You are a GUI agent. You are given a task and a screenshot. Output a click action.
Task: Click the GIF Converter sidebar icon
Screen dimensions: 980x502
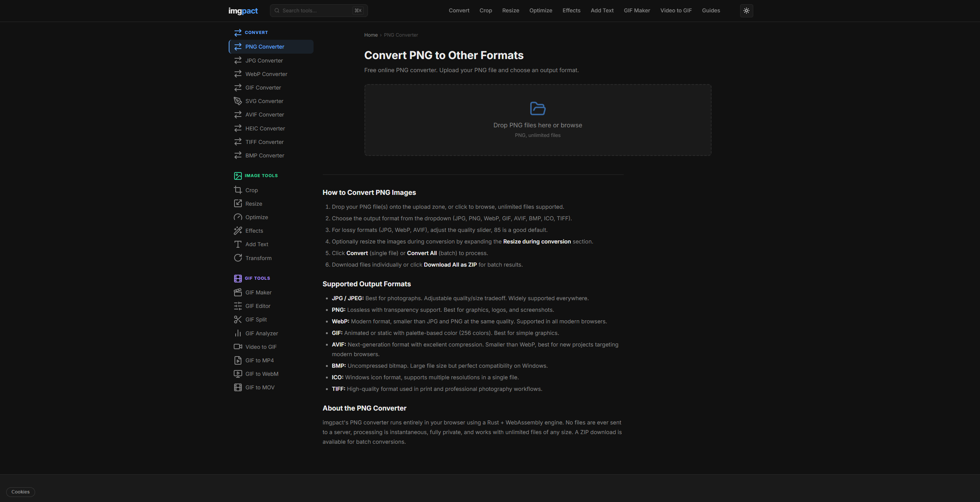[x=238, y=88]
